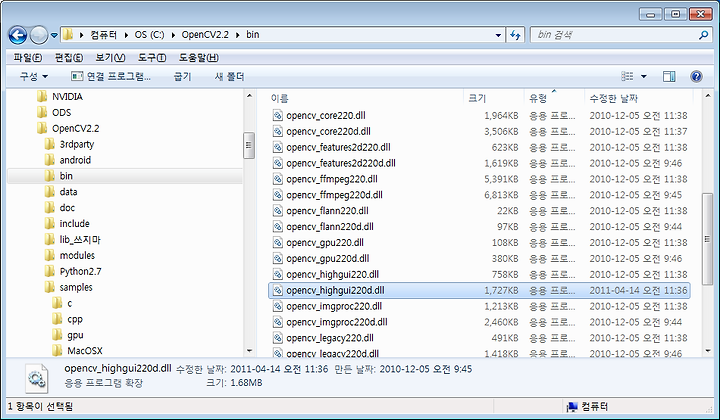The width and height of the screenshot is (720, 420).
Task: Click the 새 폴더 toolbar button
Action: click(x=230, y=76)
